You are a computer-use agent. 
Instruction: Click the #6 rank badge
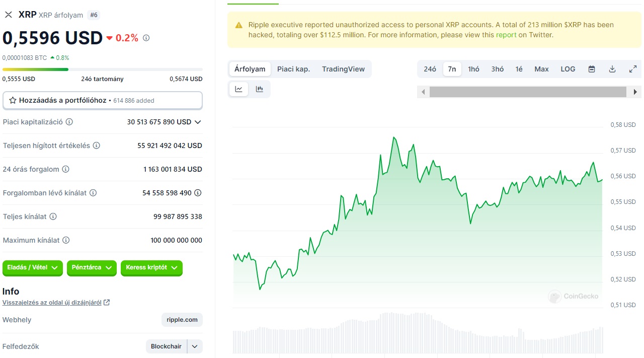[x=94, y=15]
